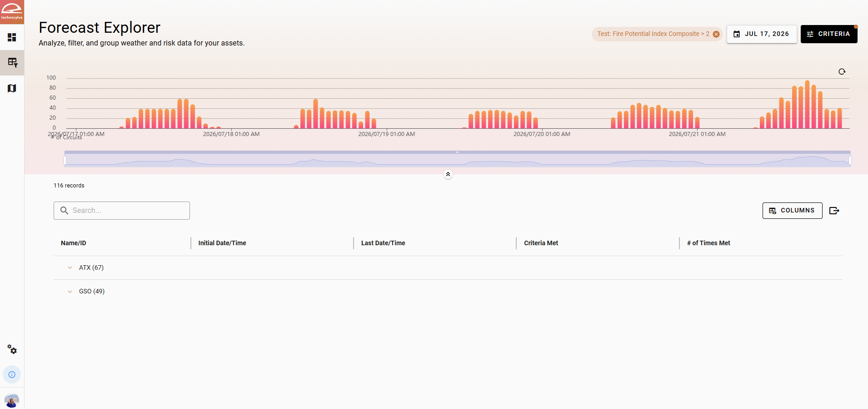This screenshot has height=409, width=868.
Task: Click the Search input field
Action: pos(122,211)
